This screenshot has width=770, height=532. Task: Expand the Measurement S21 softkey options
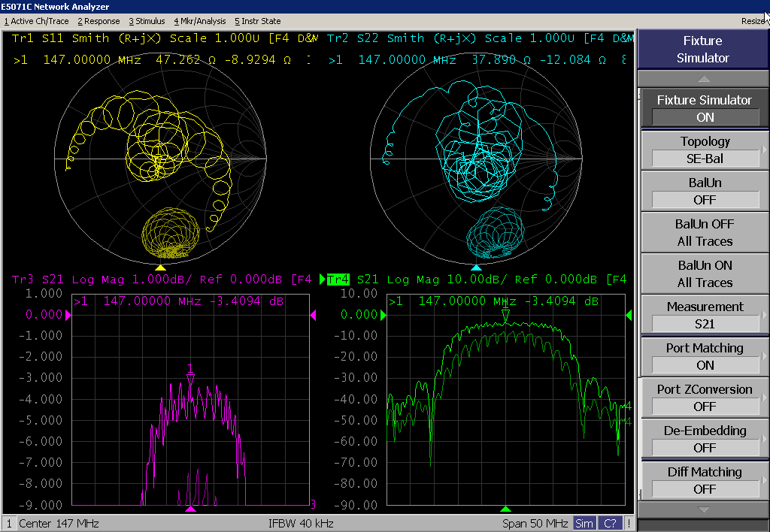(x=704, y=315)
